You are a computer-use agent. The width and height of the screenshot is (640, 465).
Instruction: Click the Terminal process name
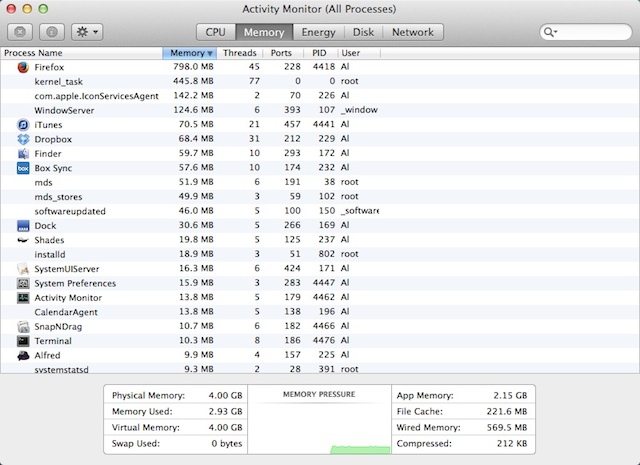tap(53, 341)
